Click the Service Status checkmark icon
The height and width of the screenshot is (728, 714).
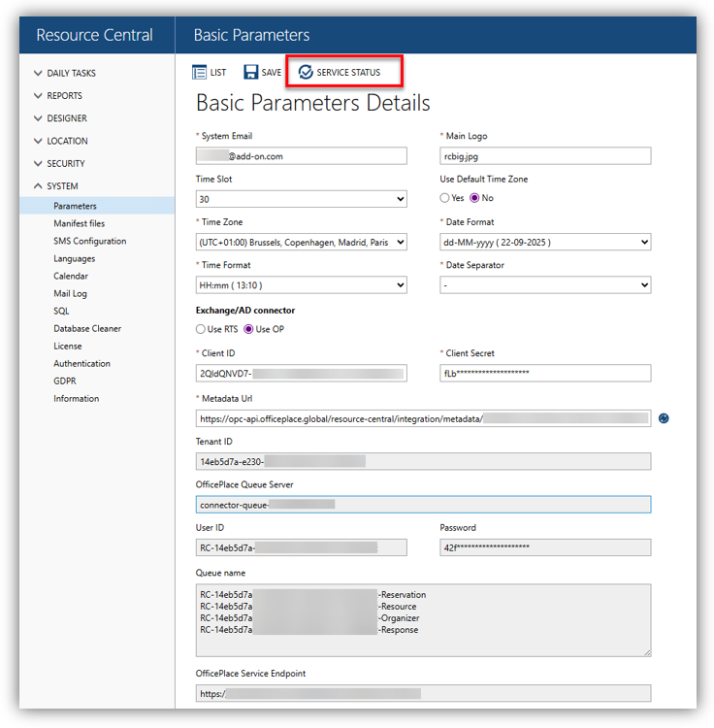(306, 72)
